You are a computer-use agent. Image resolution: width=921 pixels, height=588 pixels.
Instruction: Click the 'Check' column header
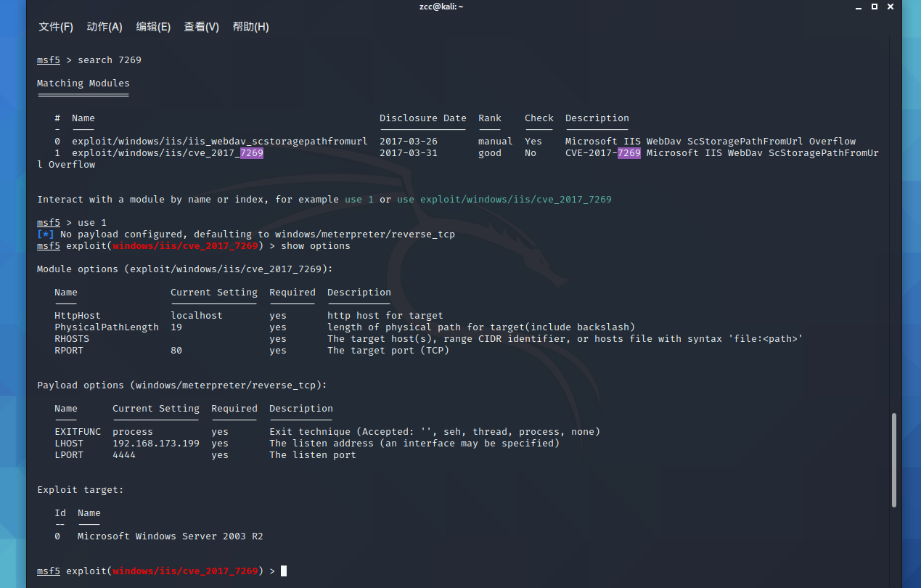539,118
